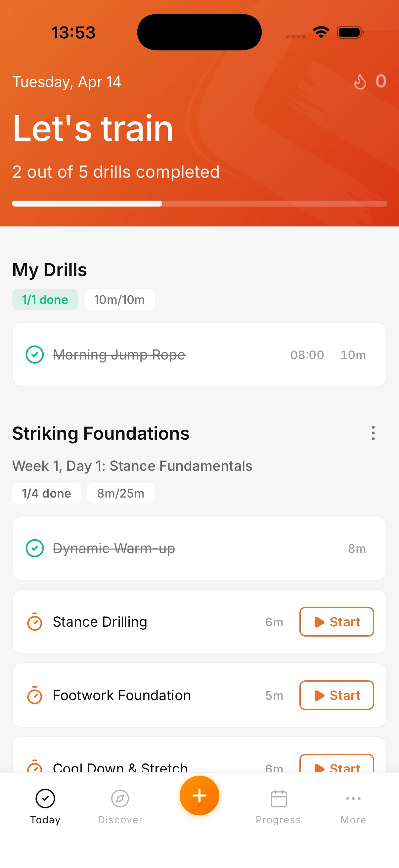The image size is (399, 868).
Task: Click the drills completed progress bar
Action: point(199,204)
